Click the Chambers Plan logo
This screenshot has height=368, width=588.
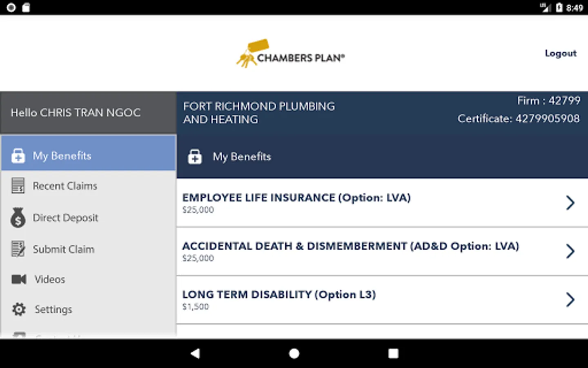(290, 54)
